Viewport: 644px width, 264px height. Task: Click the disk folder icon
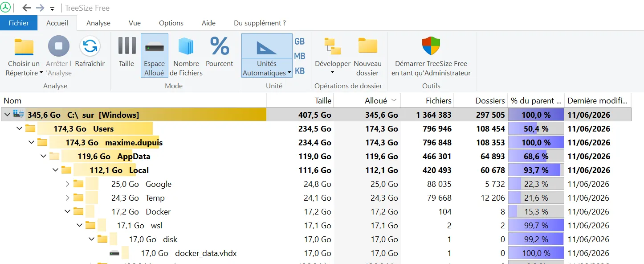point(102,239)
